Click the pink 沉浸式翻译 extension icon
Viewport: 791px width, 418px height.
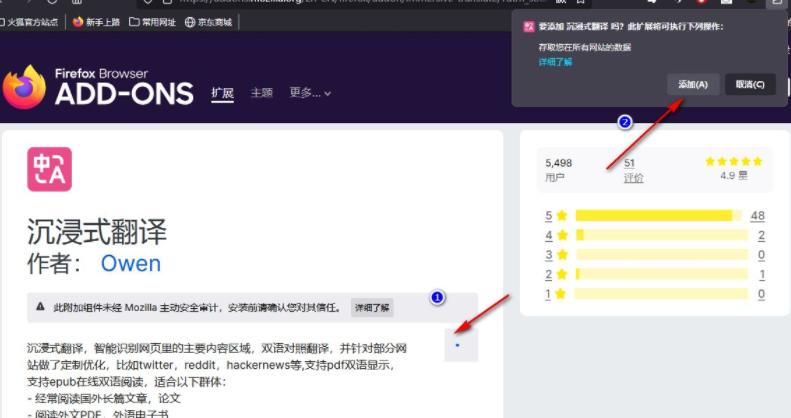click(49, 169)
